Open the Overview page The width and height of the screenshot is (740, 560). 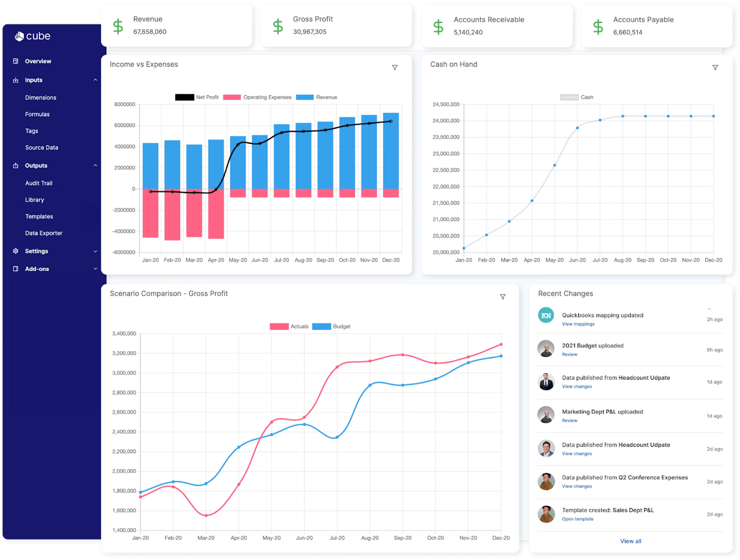click(38, 61)
